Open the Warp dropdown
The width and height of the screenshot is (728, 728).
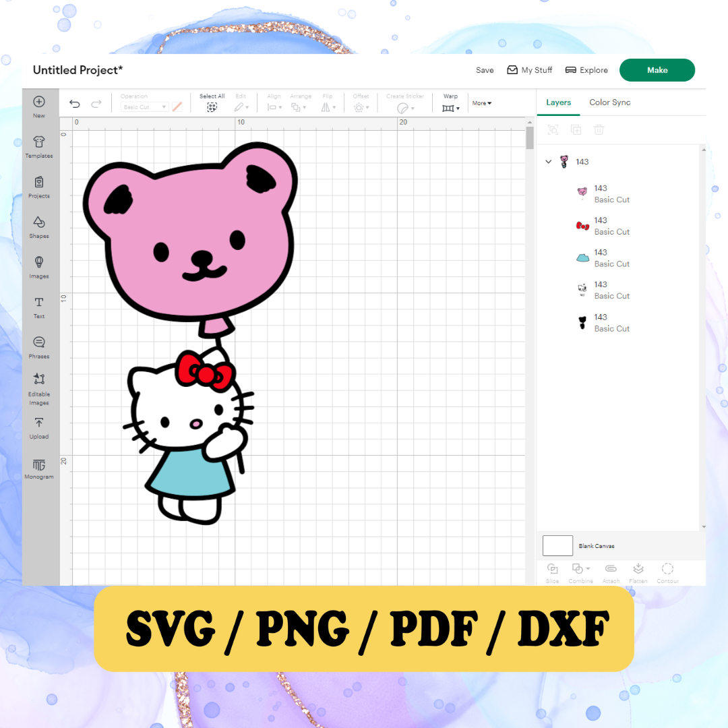click(x=451, y=108)
